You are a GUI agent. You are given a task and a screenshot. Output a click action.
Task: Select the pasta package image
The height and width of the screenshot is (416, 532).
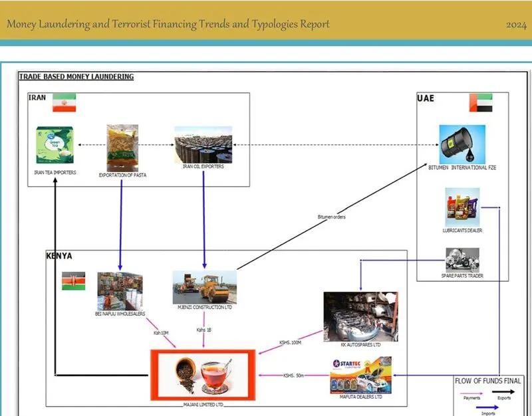[x=122, y=148]
